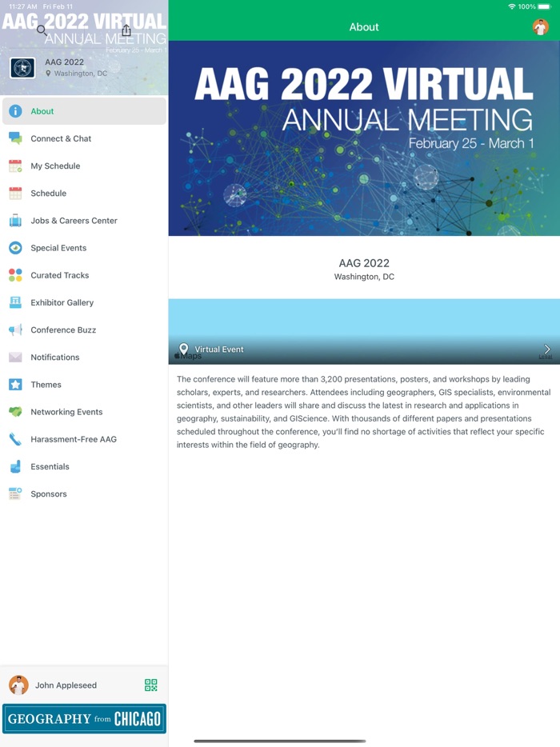Tap the Washington, DC location under AAG 2022 heading

coord(364,277)
